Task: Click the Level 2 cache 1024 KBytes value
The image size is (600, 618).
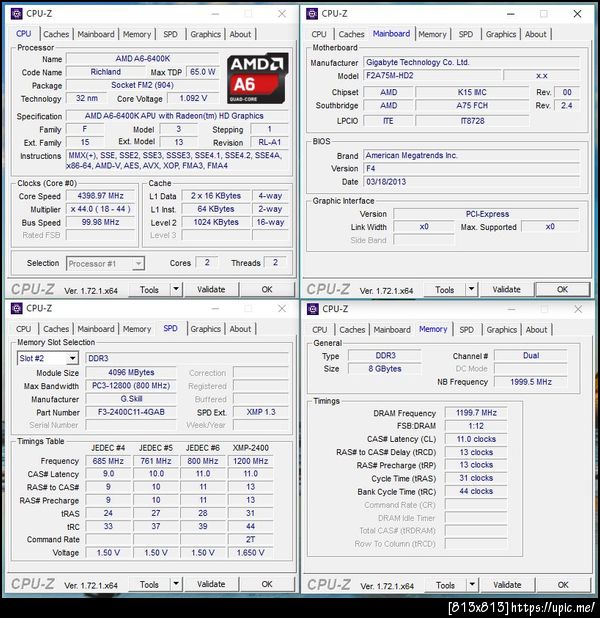Action: tap(216, 222)
